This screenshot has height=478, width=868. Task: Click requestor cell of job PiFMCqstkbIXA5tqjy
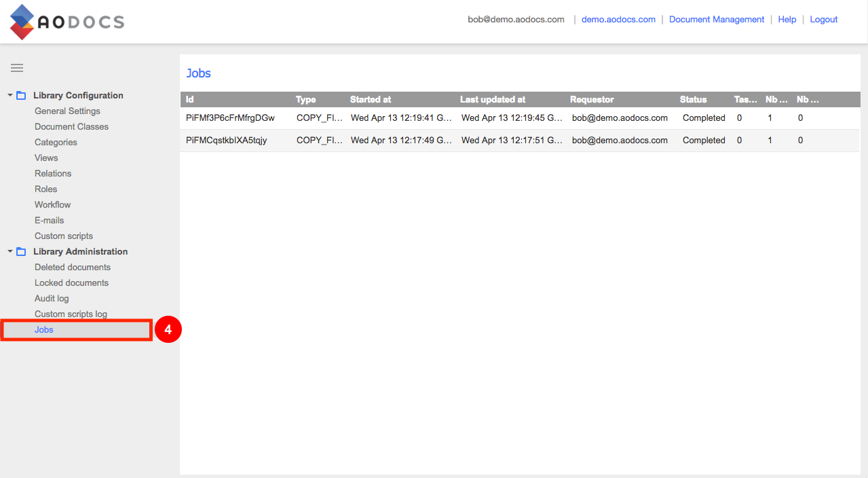click(620, 141)
